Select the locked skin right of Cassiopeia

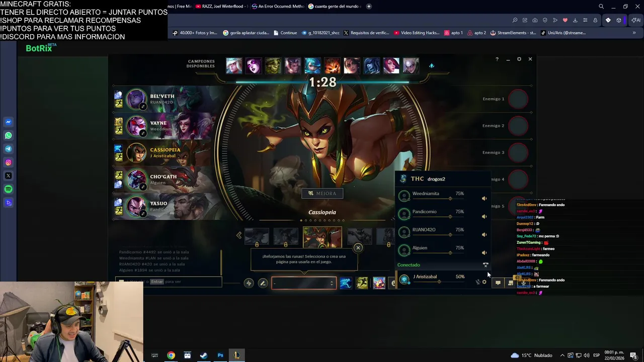360,237
